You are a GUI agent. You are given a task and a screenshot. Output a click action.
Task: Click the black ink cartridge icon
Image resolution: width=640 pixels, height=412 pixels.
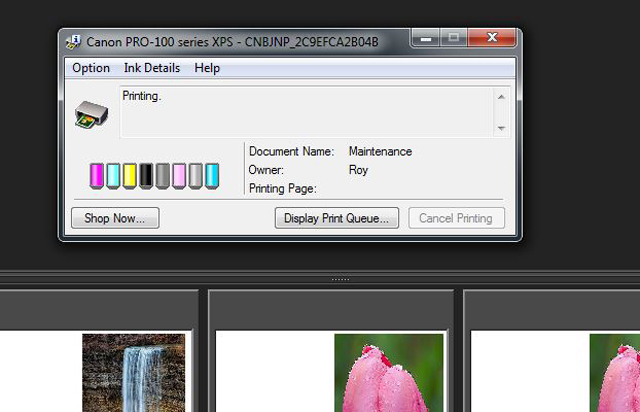tap(146, 177)
